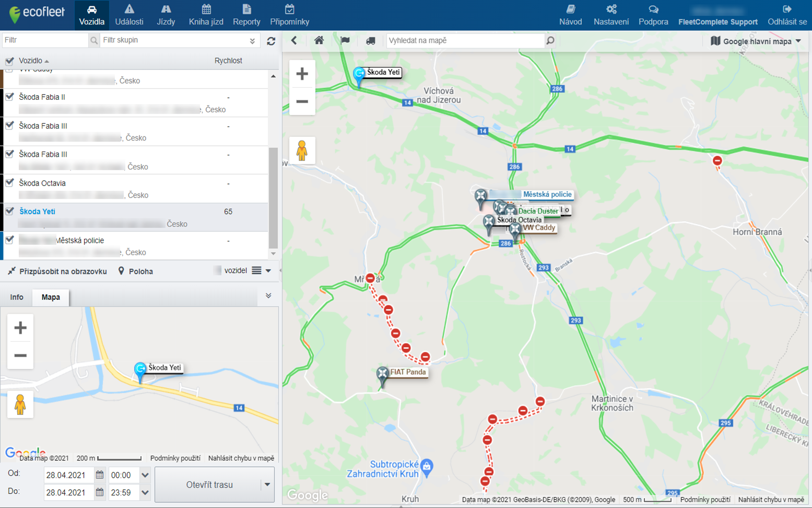
Task: Click Nahlásit chybu v mapě on main map
Action: [x=771, y=500]
